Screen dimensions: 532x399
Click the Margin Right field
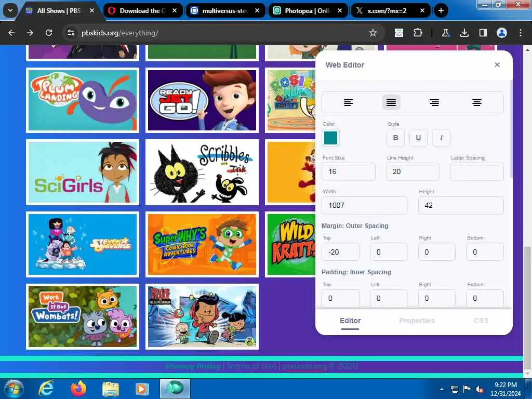click(436, 252)
